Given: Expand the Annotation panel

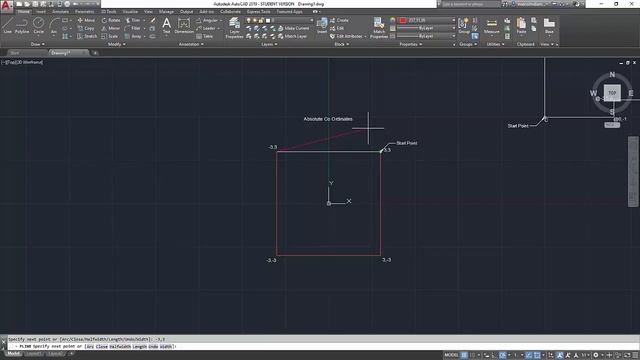Looking at the screenshot, I should [x=191, y=44].
